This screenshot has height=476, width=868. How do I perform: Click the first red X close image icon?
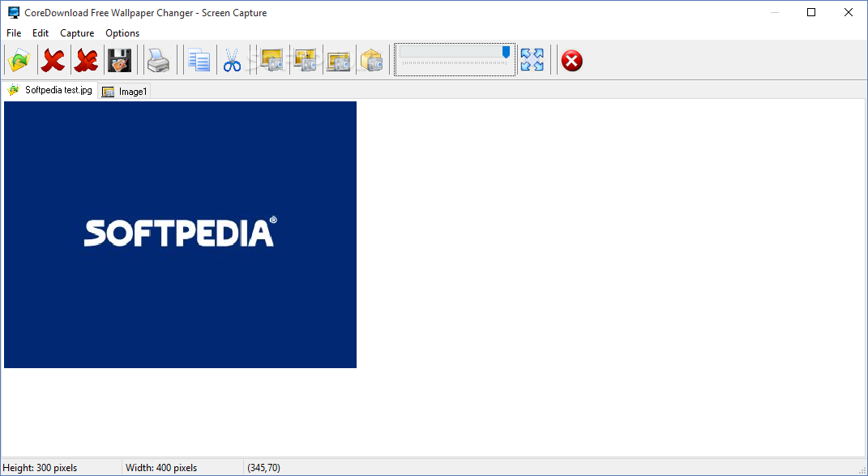click(53, 60)
